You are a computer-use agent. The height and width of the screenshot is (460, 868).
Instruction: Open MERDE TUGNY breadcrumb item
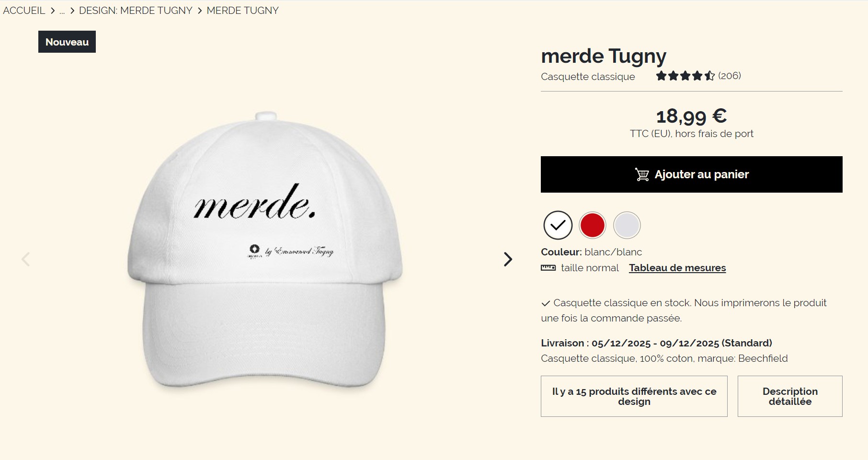[242, 11]
